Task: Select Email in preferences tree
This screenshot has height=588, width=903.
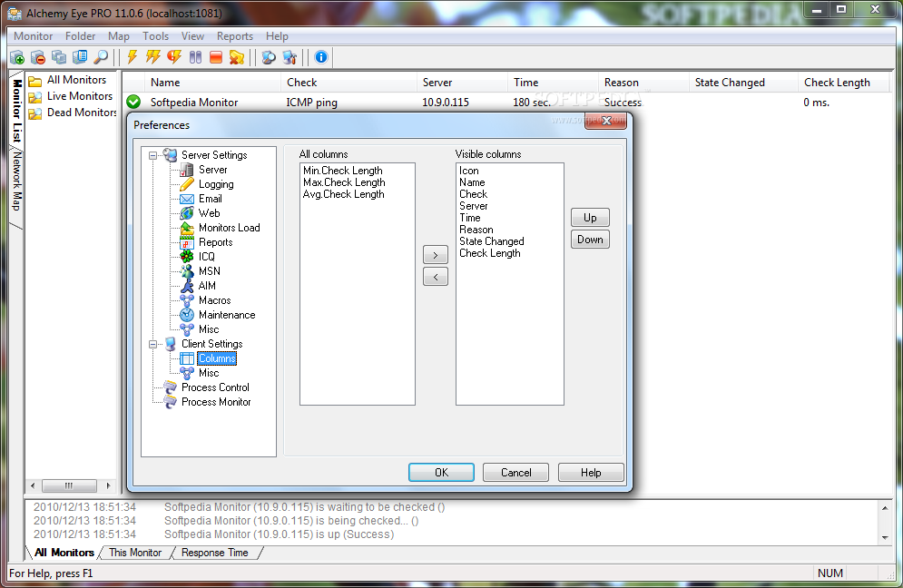Action: click(x=211, y=199)
